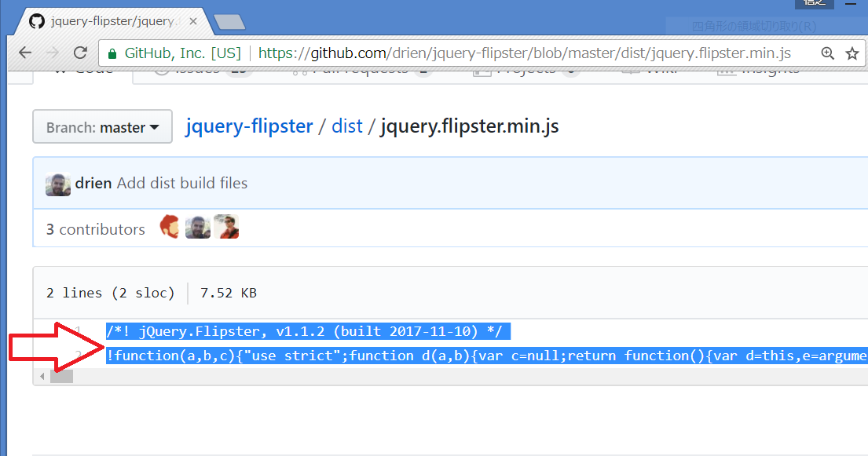Click the green secure padlock icon
The image size is (868, 456).
click(112, 53)
